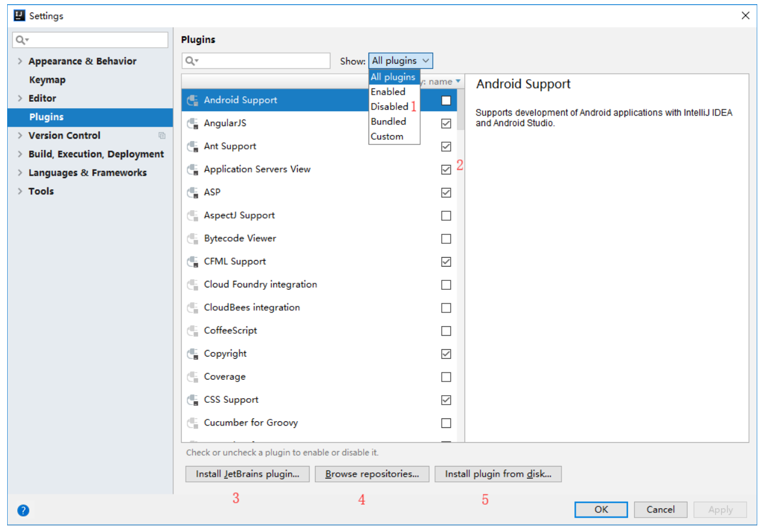
Task: Expand Languages & Frameworks node
Action: [20, 173]
